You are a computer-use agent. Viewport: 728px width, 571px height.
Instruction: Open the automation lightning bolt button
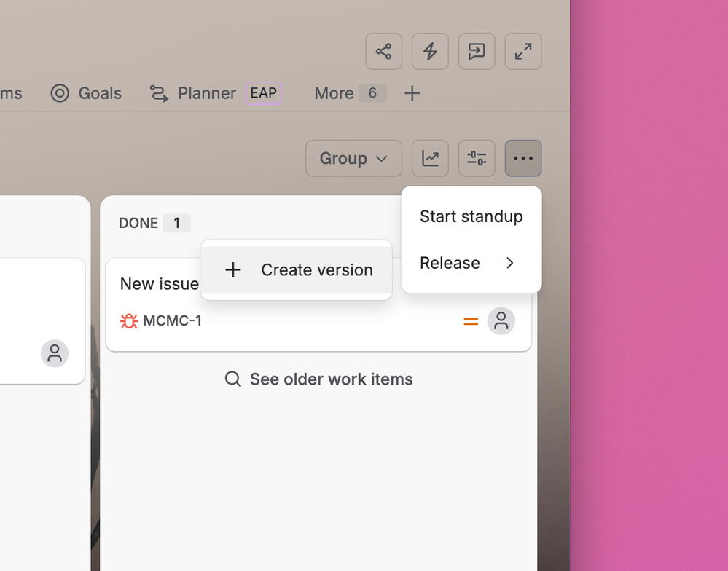[x=430, y=51]
